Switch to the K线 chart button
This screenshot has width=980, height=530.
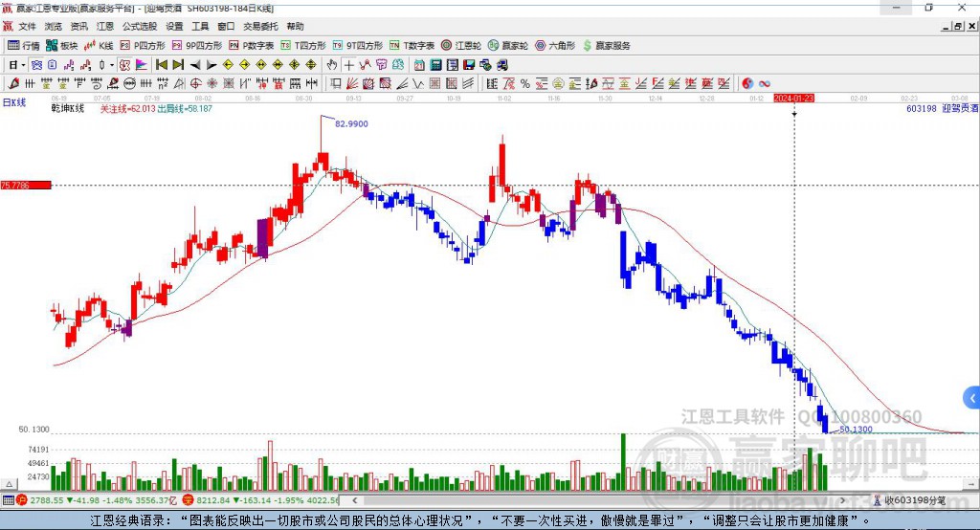pos(99,46)
